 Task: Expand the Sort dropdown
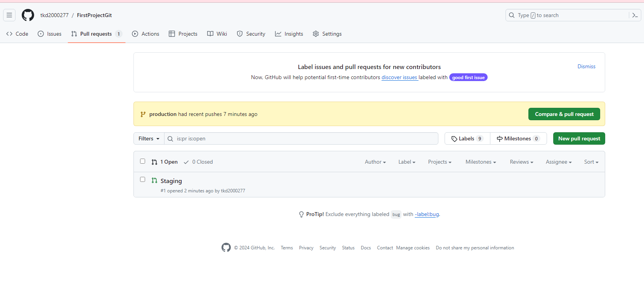point(591,162)
